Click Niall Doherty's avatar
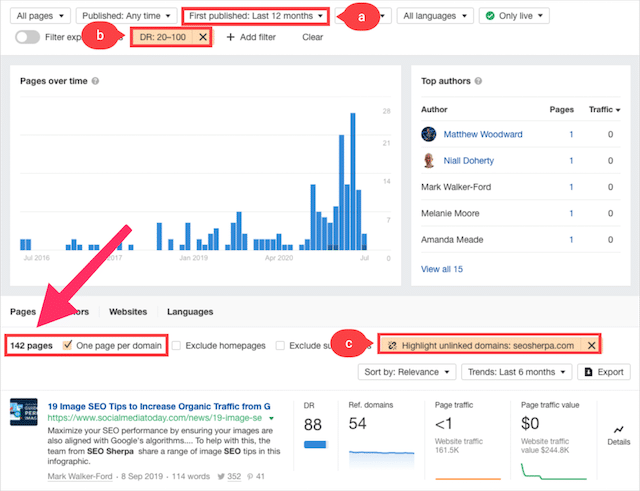This screenshot has height=491, width=640. pyautogui.click(x=429, y=160)
